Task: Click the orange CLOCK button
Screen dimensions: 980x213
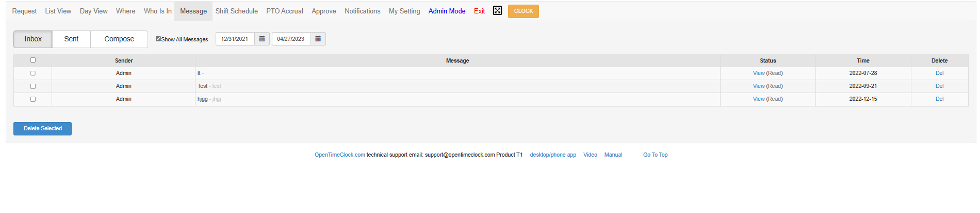Action: pyautogui.click(x=524, y=11)
